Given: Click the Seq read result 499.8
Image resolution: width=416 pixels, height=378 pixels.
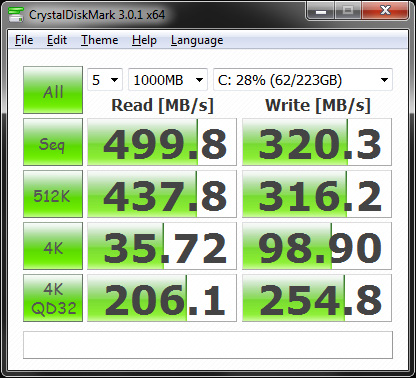Looking at the screenshot, I should point(162,142).
